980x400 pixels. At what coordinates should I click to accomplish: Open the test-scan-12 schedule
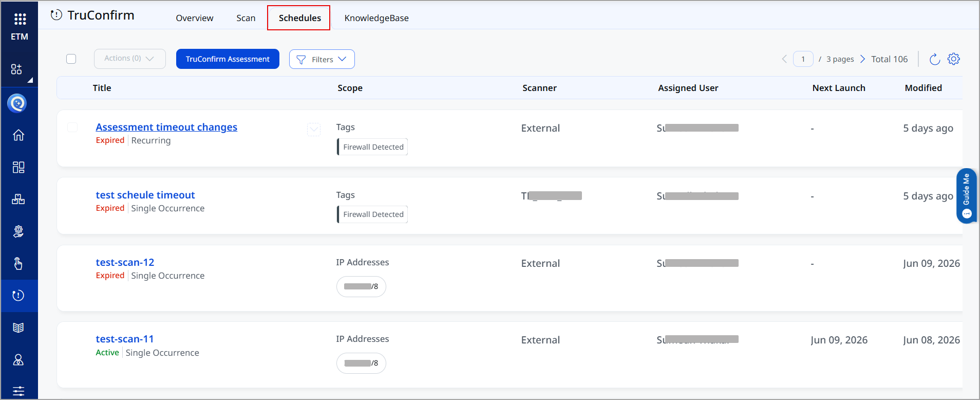(x=125, y=262)
